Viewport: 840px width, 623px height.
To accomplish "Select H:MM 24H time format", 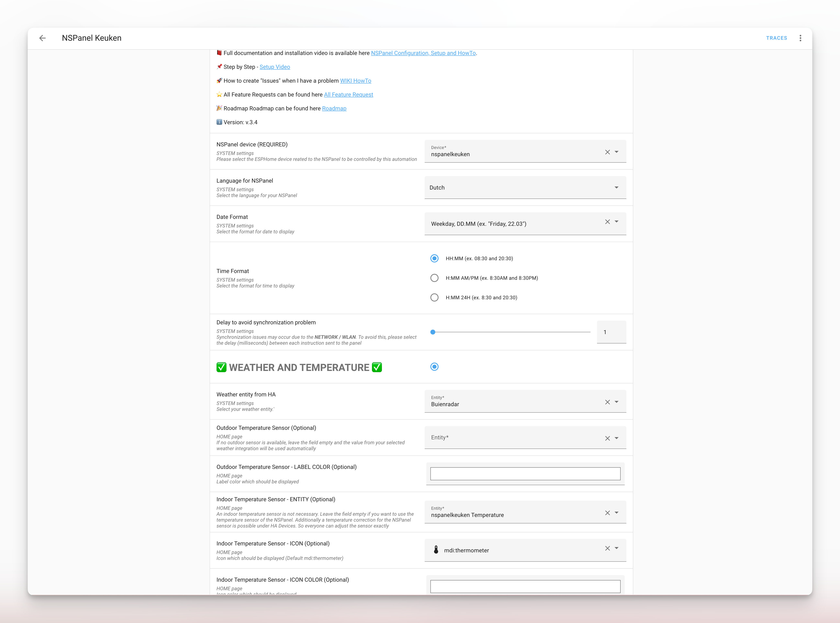I will (x=434, y=297).
